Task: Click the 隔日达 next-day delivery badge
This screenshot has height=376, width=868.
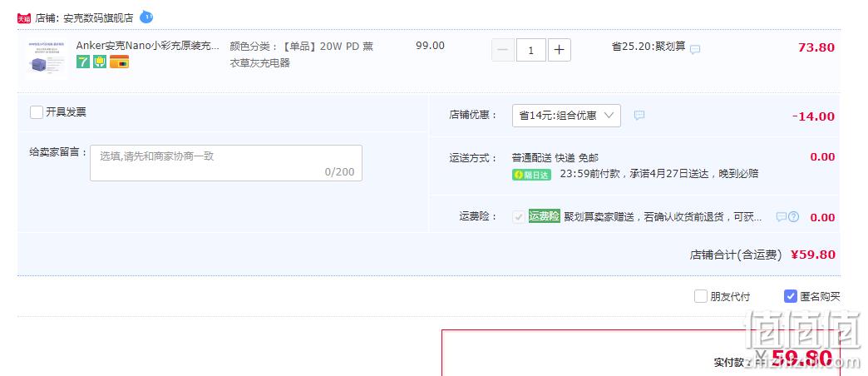Action: [531, 175]
